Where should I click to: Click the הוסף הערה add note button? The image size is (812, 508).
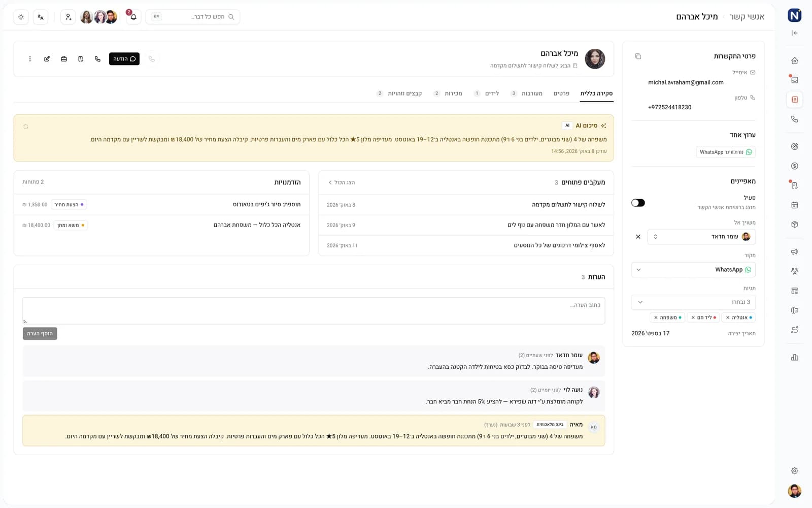coord(40,334)
